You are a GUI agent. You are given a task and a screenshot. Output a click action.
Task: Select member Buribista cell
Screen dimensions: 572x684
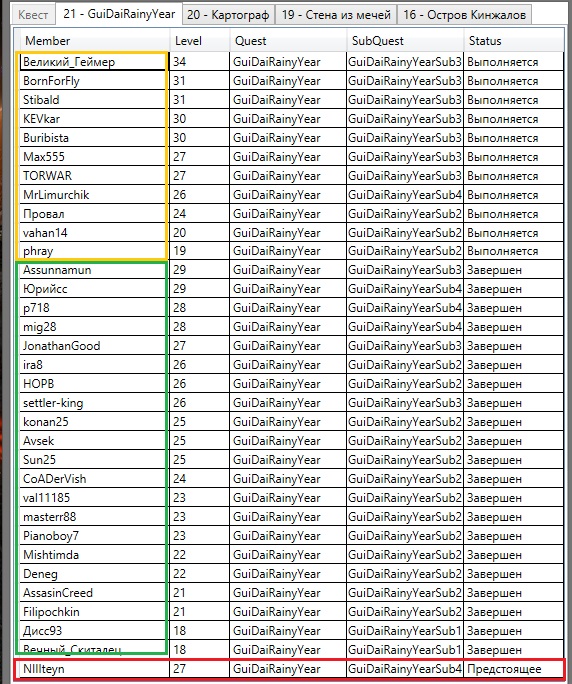[x=93, y=137]
